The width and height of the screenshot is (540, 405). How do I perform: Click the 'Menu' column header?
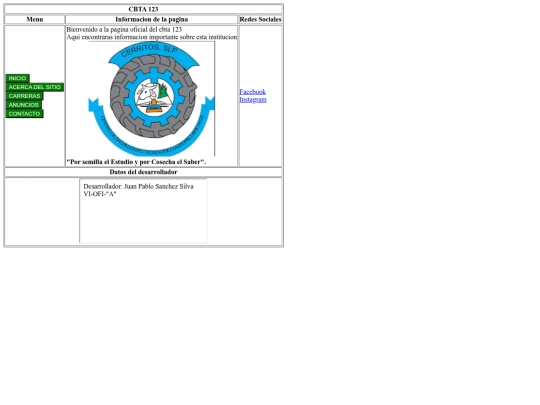[35, 19]
